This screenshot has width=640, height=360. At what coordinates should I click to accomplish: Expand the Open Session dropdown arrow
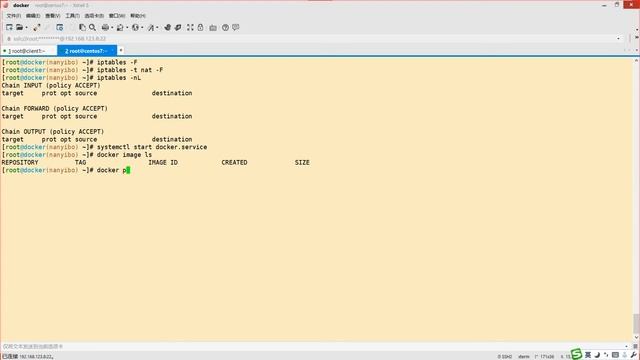pos(27,28)
